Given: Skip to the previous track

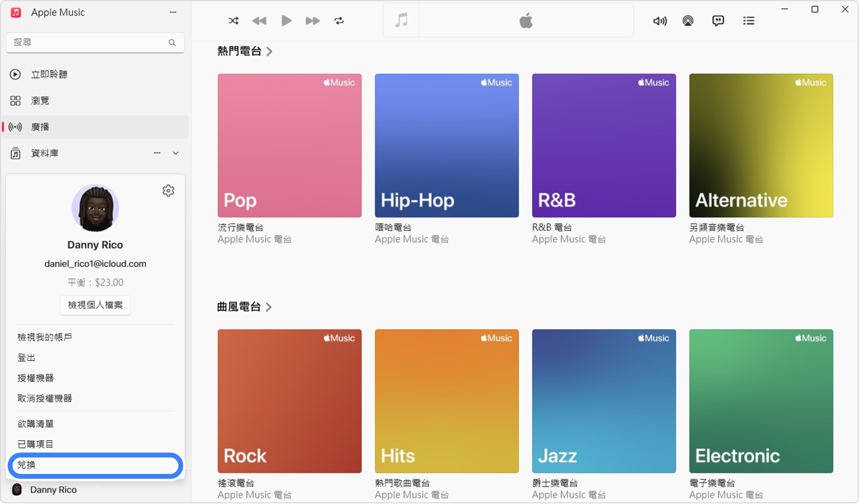Looking at the screenshot, I should (260, 21).
